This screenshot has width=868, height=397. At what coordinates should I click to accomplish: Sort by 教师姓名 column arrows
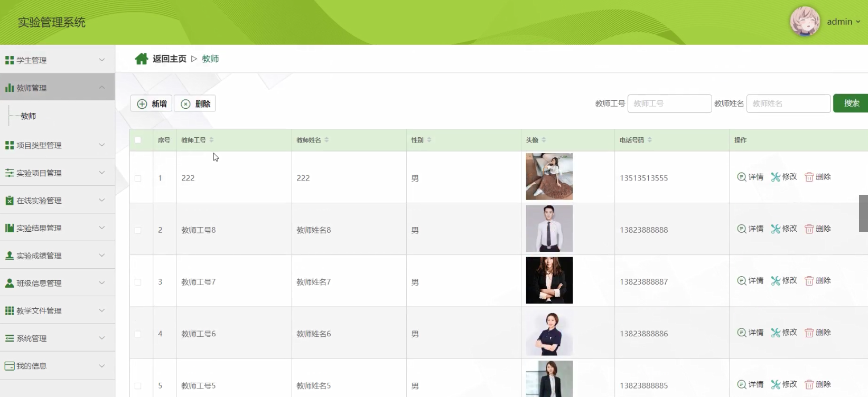point(326,140)
